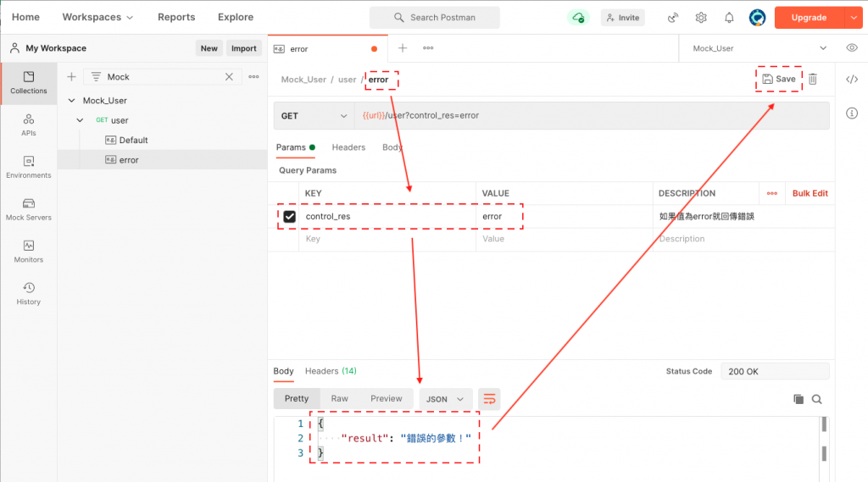868x482 pixels.
Task: Click the collection filter icon beside Mock
Action: [x=96, y=77]
